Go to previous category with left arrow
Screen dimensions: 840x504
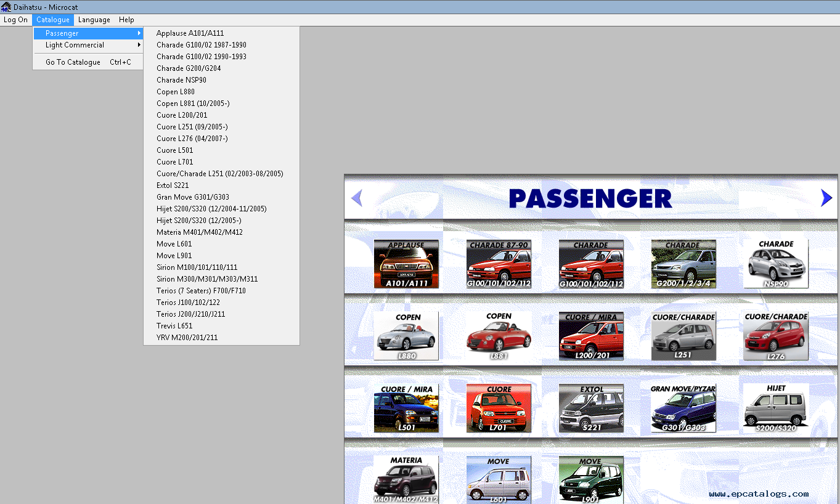point(356,198)
